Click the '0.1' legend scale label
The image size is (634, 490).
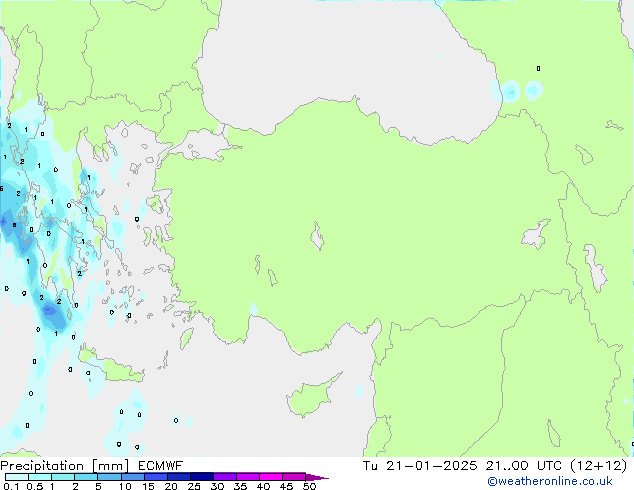tap(11, 486)
